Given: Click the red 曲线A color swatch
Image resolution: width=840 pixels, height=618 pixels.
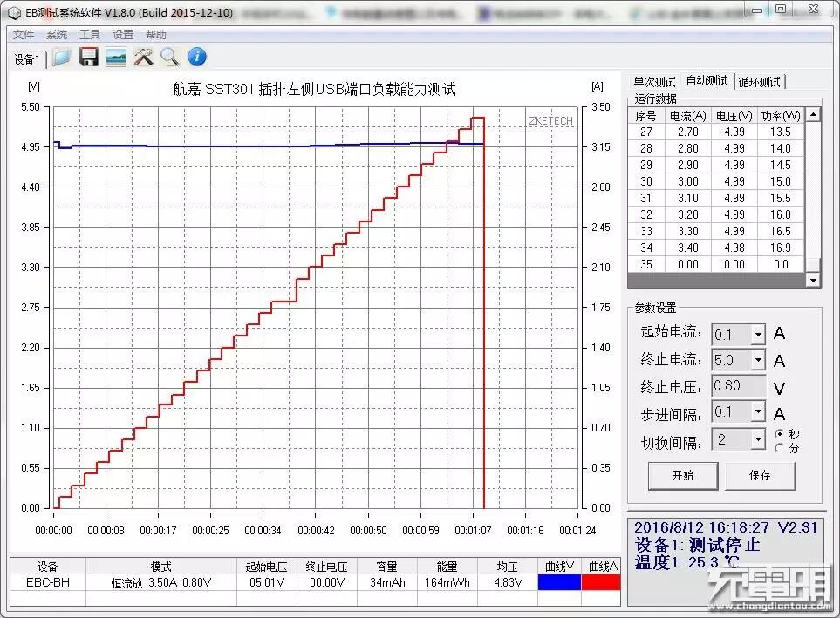Looking at the screenshot, I should pyautogui.click(x=600, y=582).
